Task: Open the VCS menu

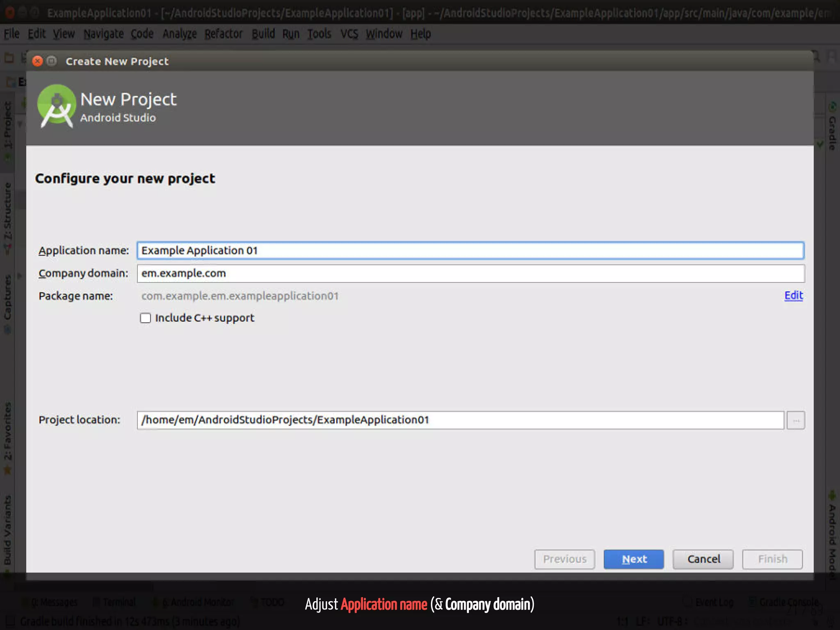Action: (349, 34)
